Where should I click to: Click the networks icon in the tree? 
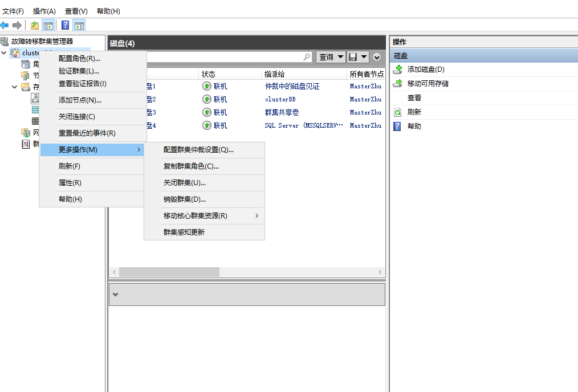(x=26, y=132)
